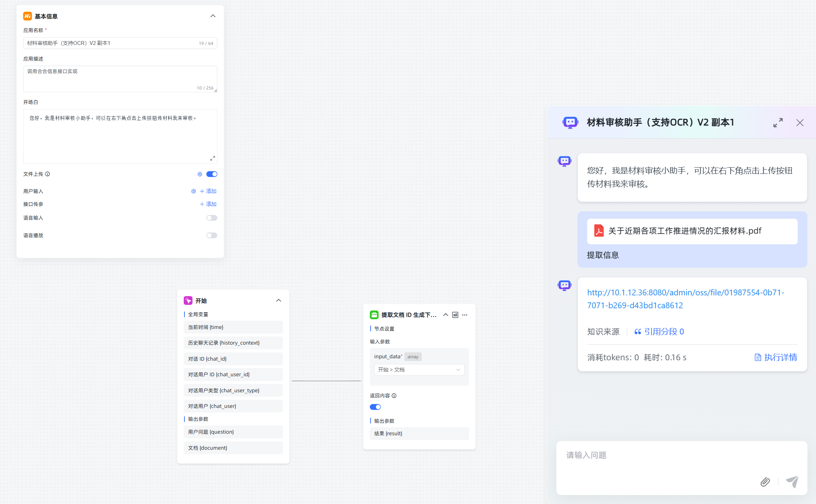
Task: Collapse the 基本信息 panel
Action: coord(213,16)
